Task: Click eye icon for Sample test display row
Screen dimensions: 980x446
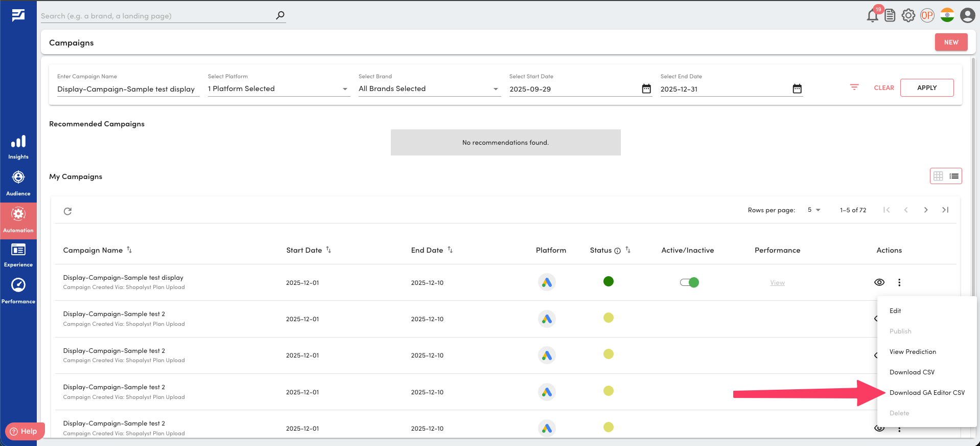Action: pos(879,282)
